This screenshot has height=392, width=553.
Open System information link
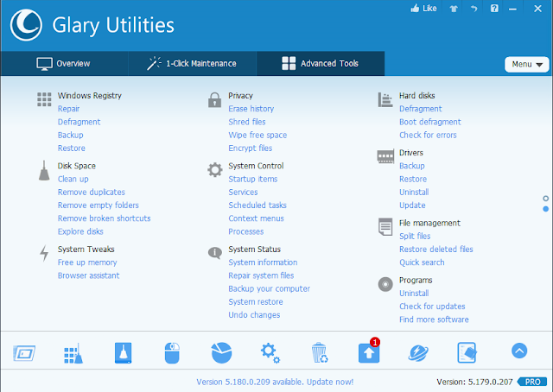click(x=263, y=262)
